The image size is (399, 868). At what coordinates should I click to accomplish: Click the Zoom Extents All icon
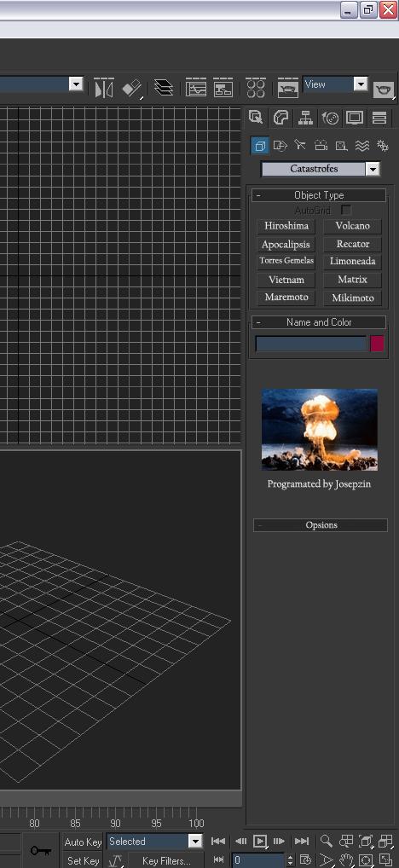coord(385,842)
